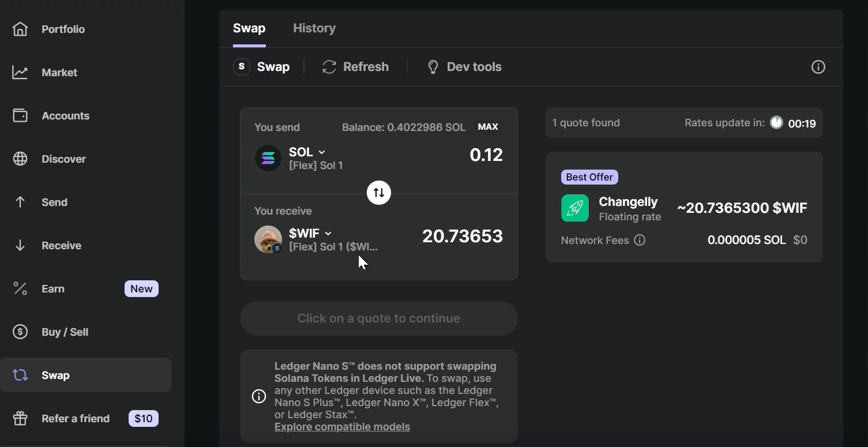Click the Changelly rocket logo
This screenshot has height=447, width=868.
click(575, 208)
